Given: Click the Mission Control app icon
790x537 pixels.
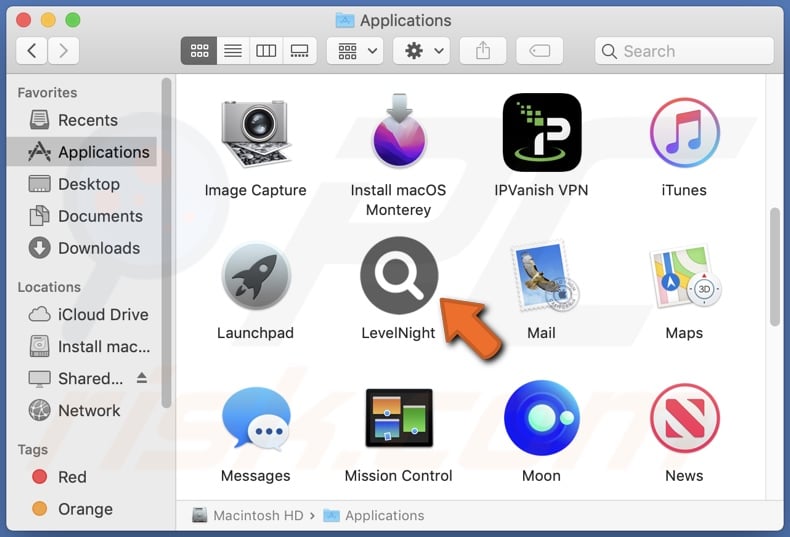Looking at the screenshot, I should click(x=399, y=418).
